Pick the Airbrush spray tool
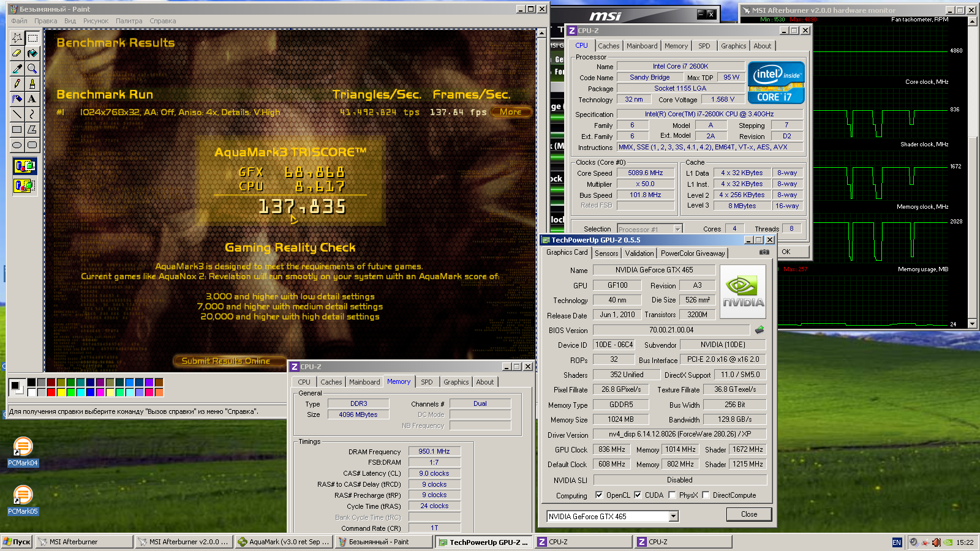 [17, 99]
